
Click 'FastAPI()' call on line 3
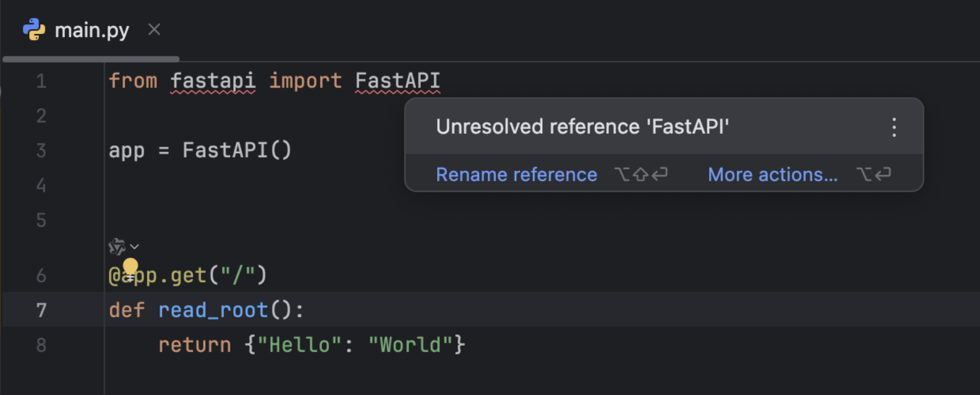[x=237, y=150]
